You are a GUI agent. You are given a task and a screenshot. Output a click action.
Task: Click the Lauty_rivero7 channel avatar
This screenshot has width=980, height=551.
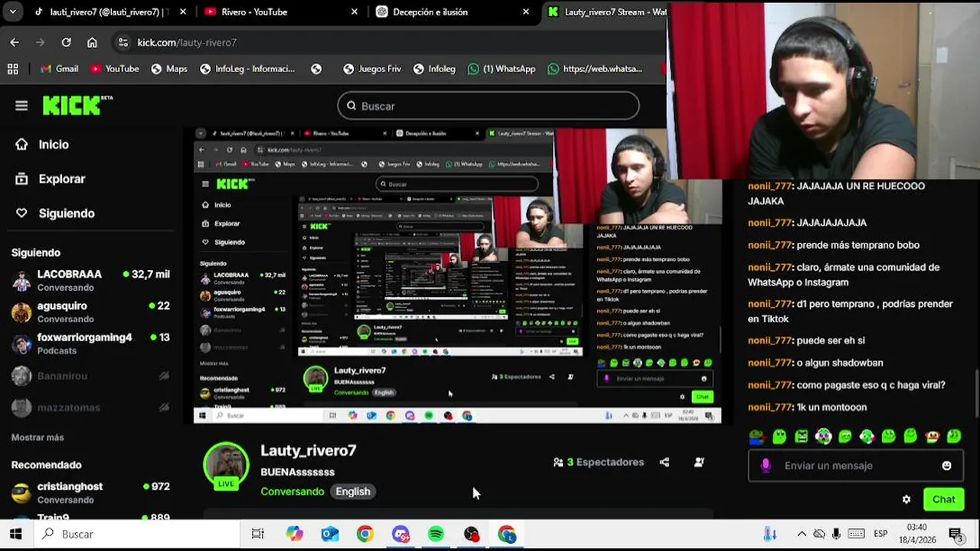pos(226,465)
